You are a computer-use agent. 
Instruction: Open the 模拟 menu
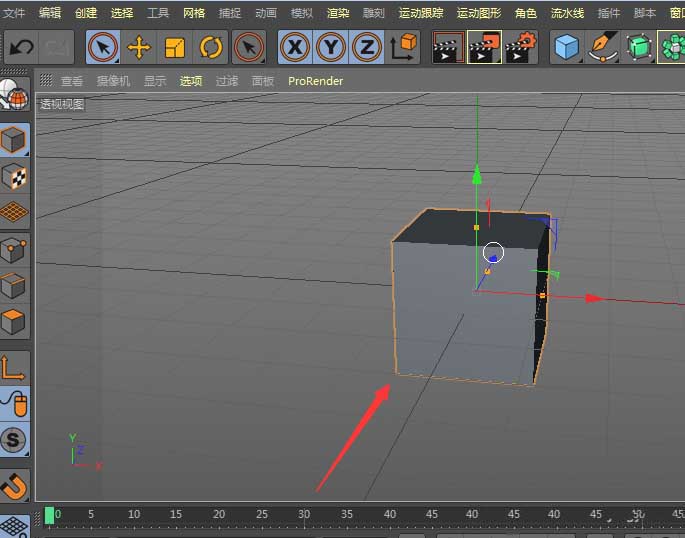pos(302,13)
